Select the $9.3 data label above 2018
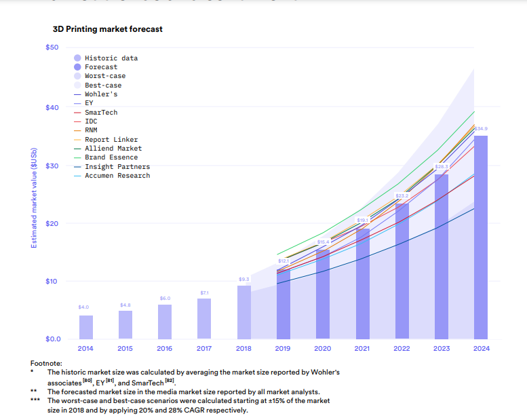 244,279
